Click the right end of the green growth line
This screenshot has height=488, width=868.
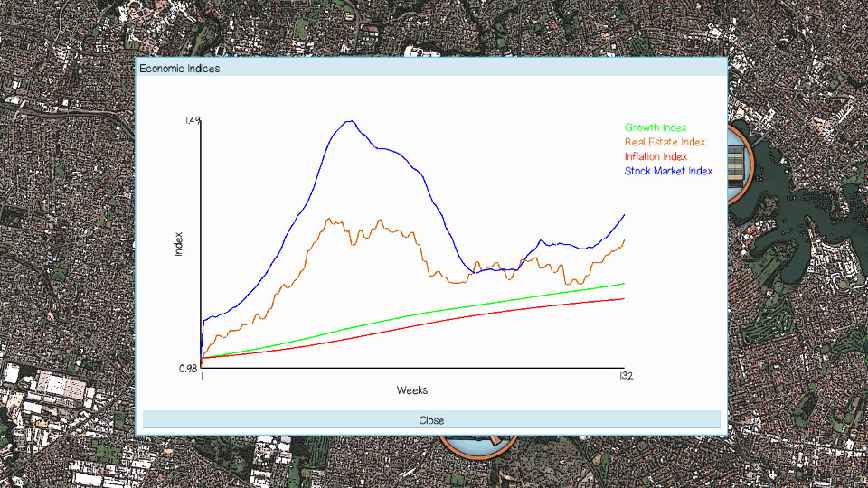(624, 284)
